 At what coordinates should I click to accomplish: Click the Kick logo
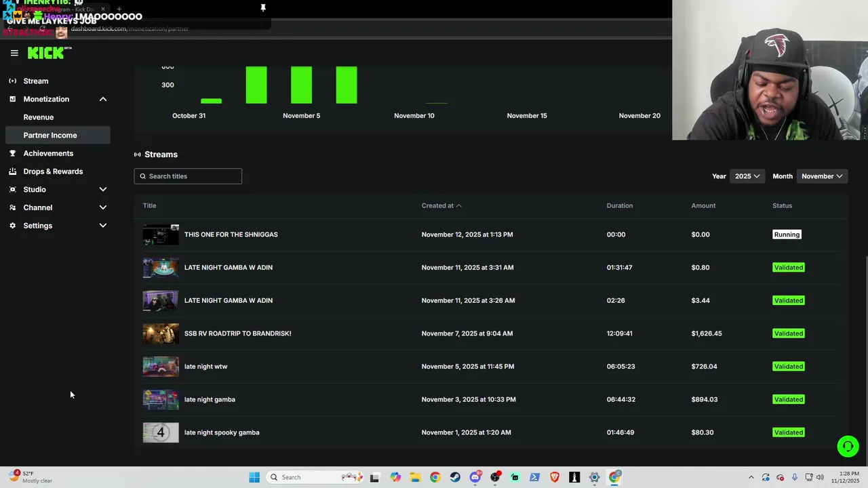click(x=49, y=53)
